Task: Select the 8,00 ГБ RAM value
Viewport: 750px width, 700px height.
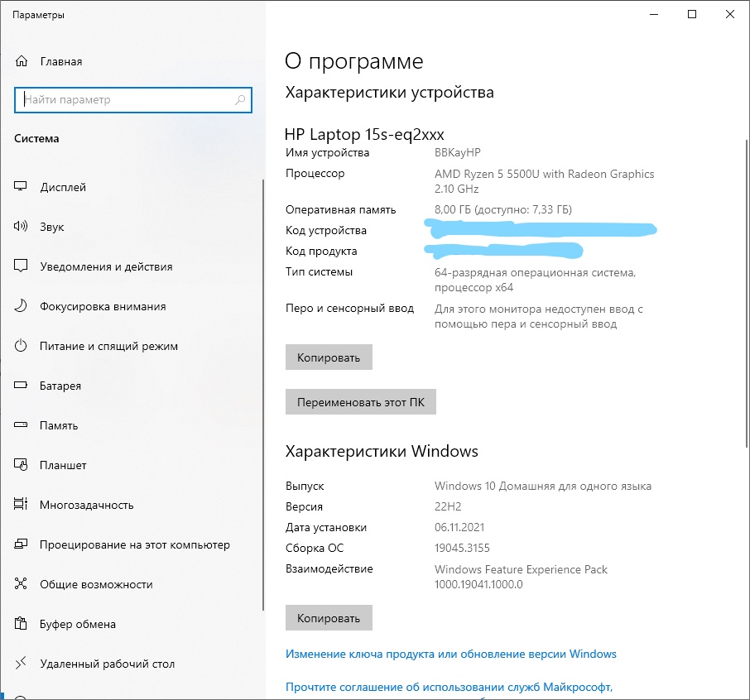Action: click(503, 209)
